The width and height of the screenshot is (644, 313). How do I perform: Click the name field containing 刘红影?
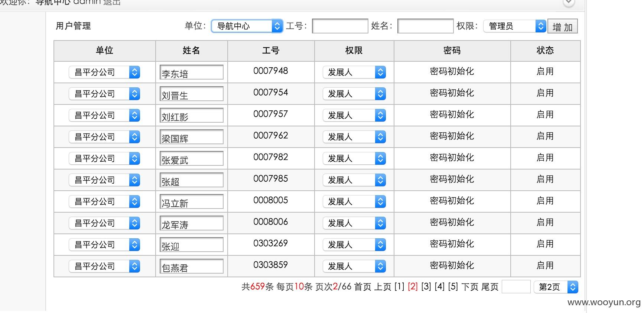[192, 116]
